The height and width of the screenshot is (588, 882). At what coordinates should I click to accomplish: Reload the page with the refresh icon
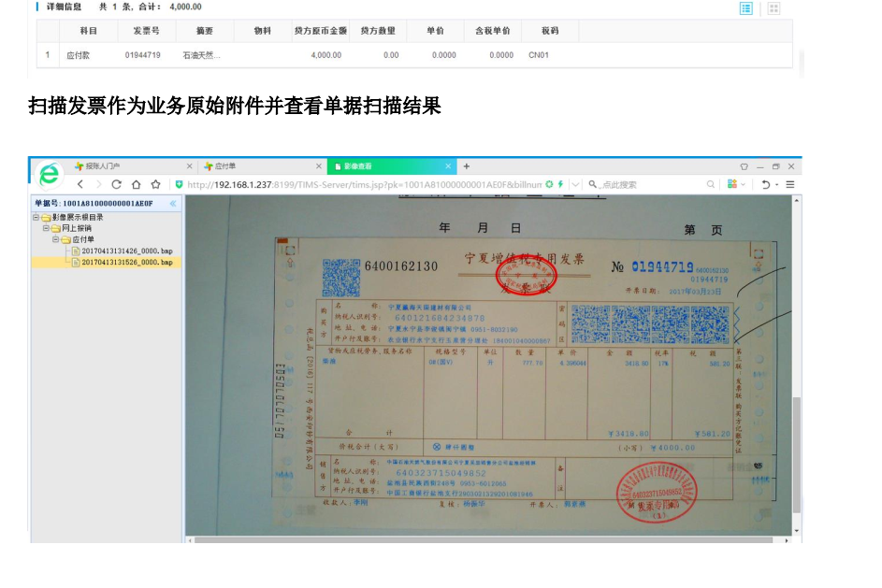[117, 184]
